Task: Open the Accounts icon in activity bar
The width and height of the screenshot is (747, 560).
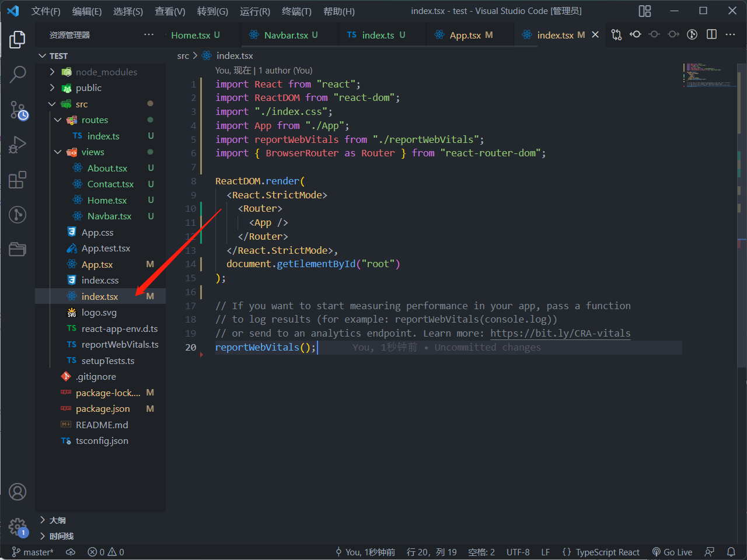Action: pos(18,492)
